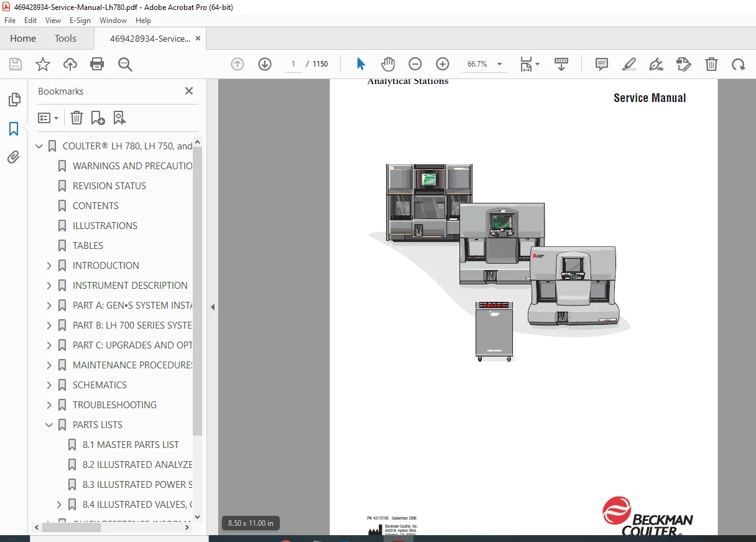Screen dimensions: 756x542
Task: Delete selected bookmark trash icon
Action: (76, 118)
